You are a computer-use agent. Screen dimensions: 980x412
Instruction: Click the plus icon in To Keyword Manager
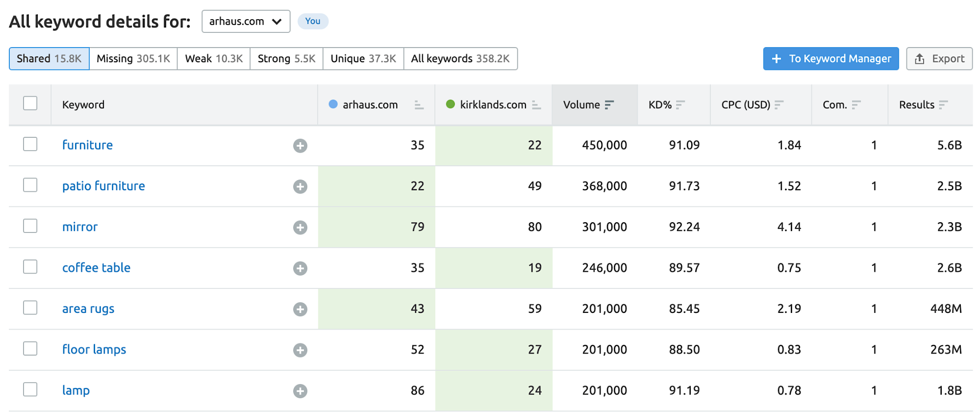tap(777, 59)
